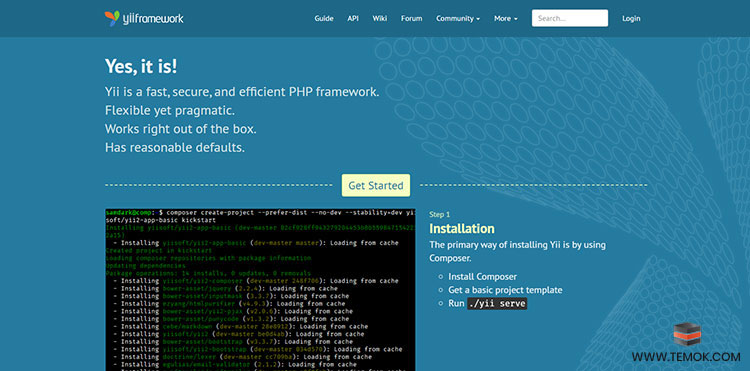Expand the Community dropdown menu

tap(458, 19)
